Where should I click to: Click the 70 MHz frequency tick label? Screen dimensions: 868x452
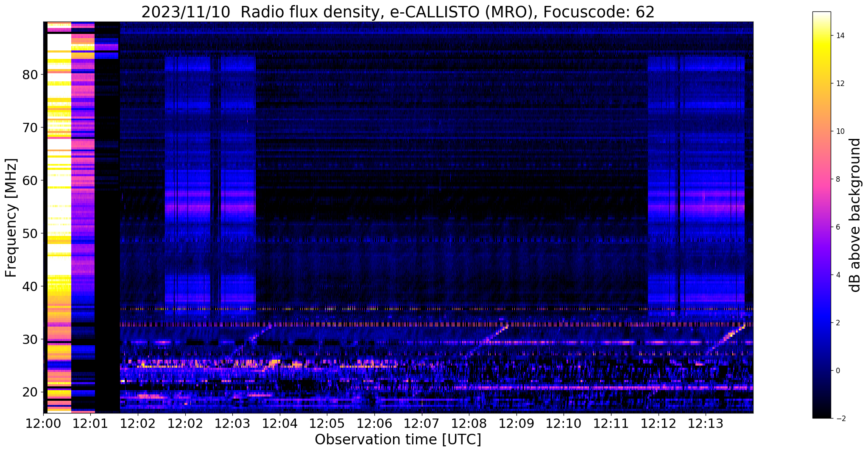point(30,128)
